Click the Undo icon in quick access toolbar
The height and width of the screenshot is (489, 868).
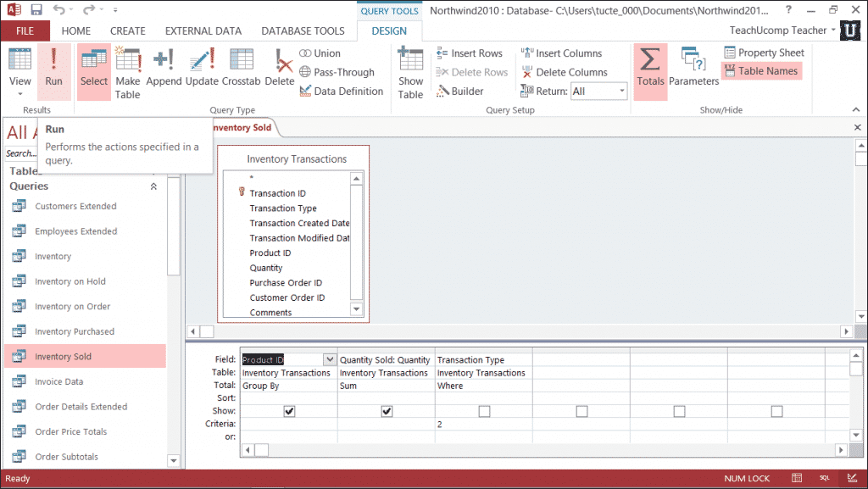click(58, 9)
